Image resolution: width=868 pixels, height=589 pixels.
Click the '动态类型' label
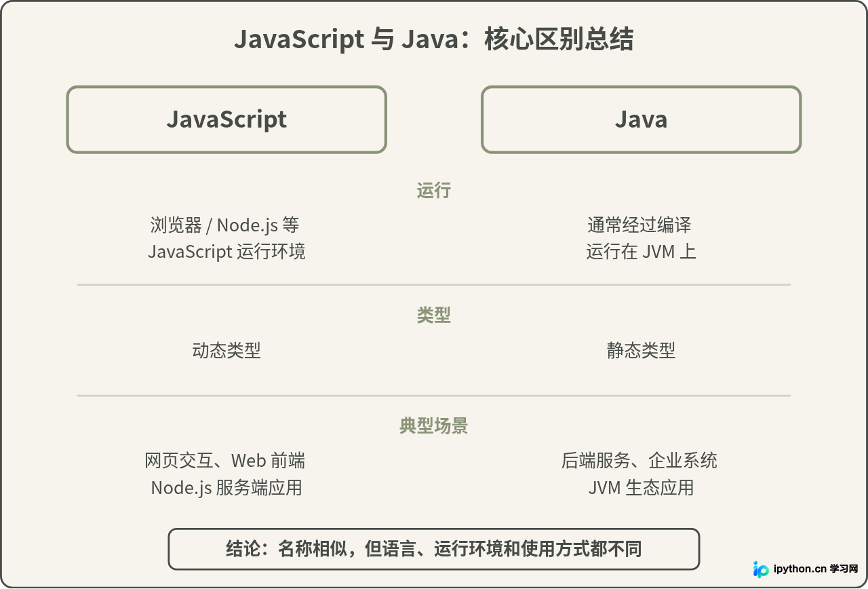click(226, 351)
